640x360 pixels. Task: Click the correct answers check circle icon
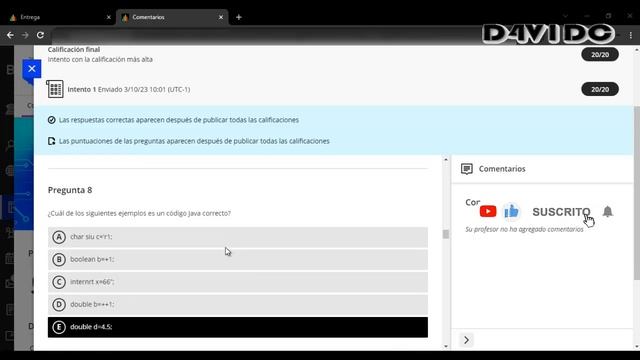point(51,120)
